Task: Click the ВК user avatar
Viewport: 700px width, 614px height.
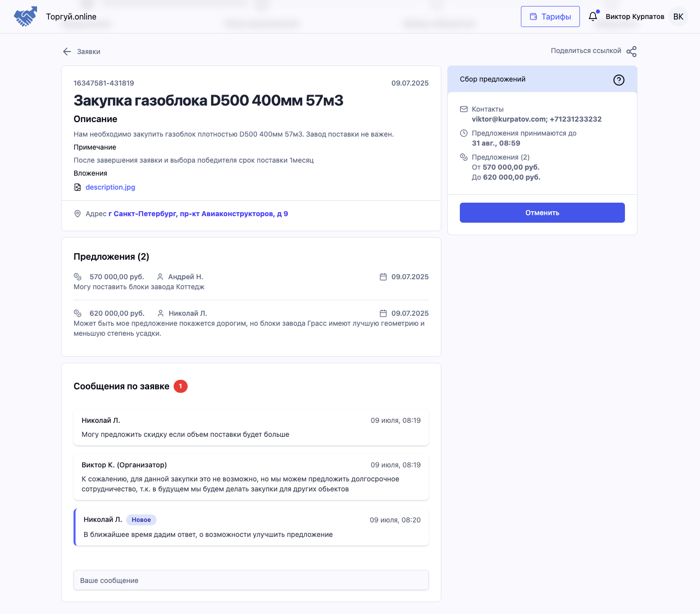Action: [678, 17]
